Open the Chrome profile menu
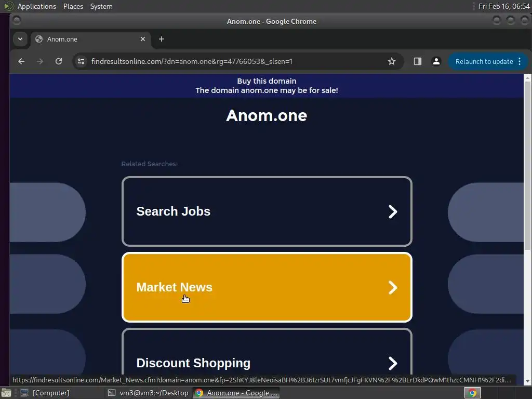Viewport: 532px width, 399px height. 436,61
